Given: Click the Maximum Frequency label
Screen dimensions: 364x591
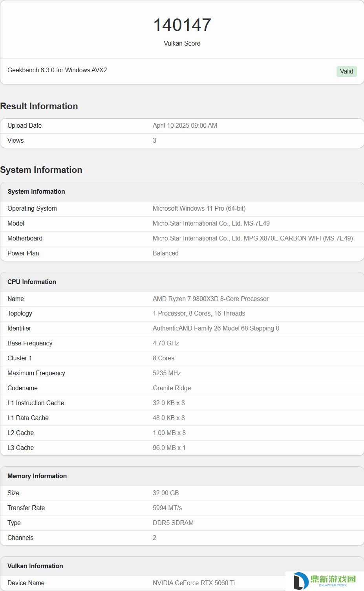Looking at the screenshot, I should (36, 373).
